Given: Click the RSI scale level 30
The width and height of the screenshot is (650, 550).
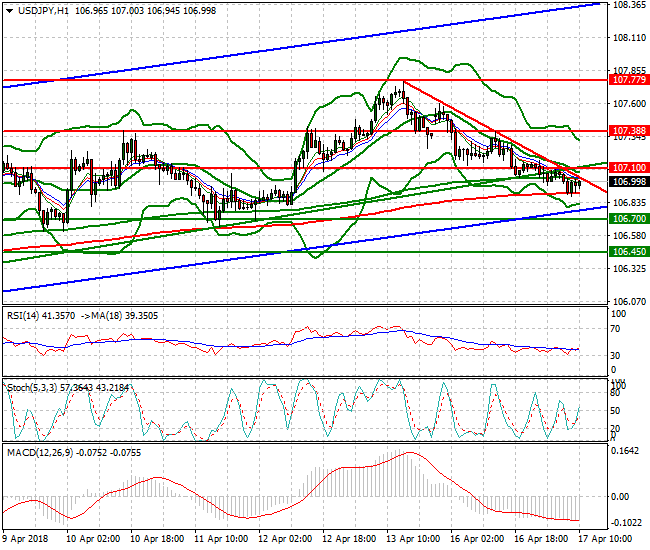Looking at the screenshot, I should [616, 356].
